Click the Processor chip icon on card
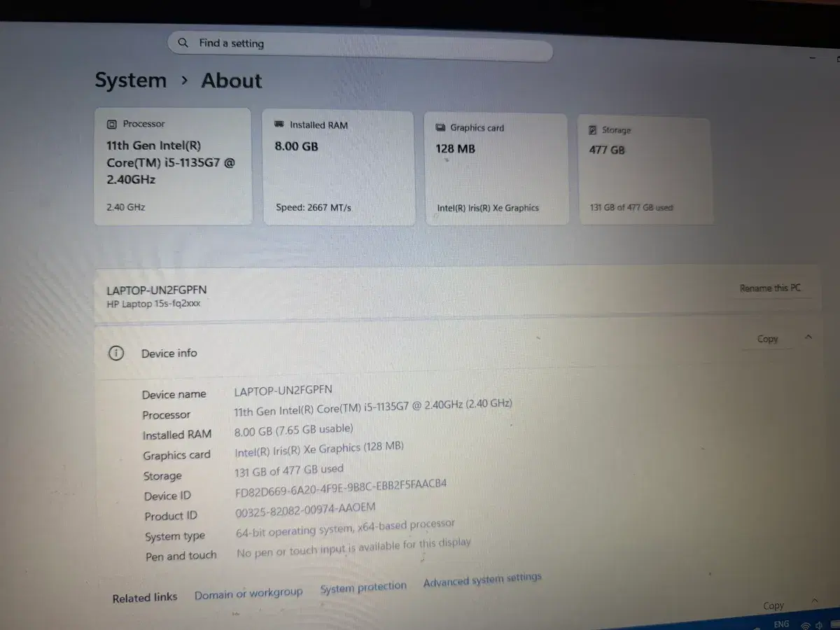Screen dimensions: 840x630 pos(112,125)
